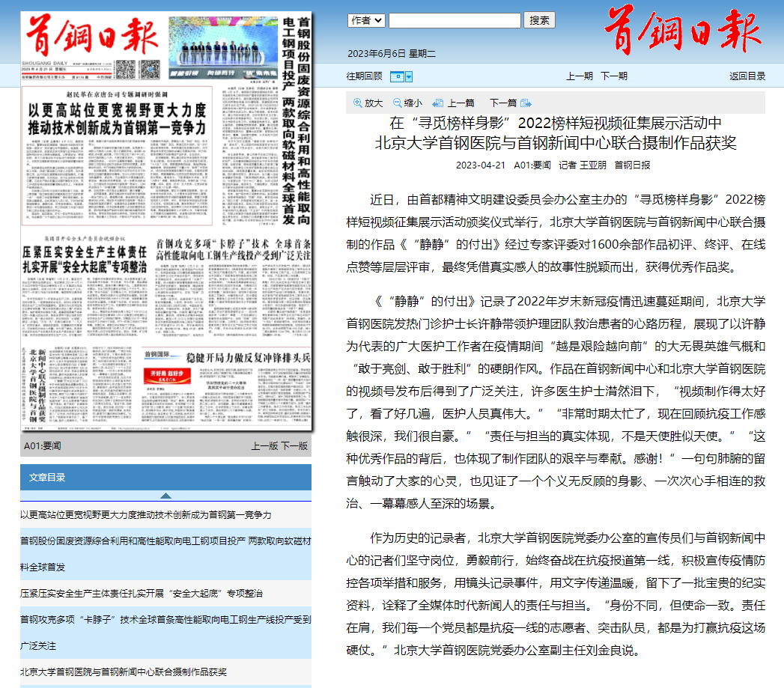Click page-image headline 以更高站位更宽视野更大力度
The image size is (784, 688).
117,118
